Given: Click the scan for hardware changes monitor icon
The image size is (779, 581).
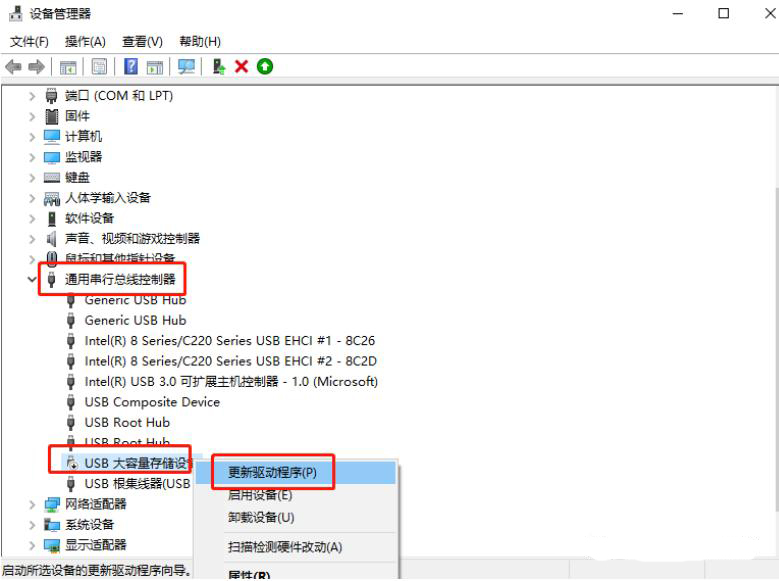Looking at the screenshot, I should pyautogui.click(x=186, y=67).
